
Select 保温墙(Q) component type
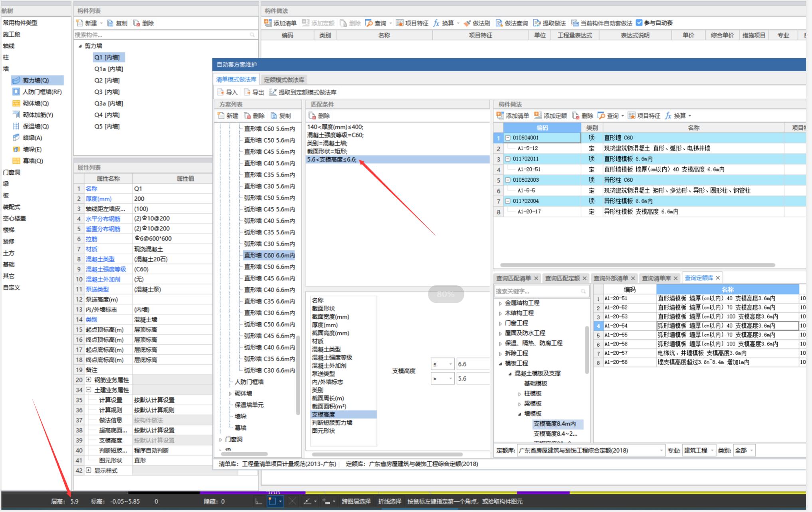(36, 126)
